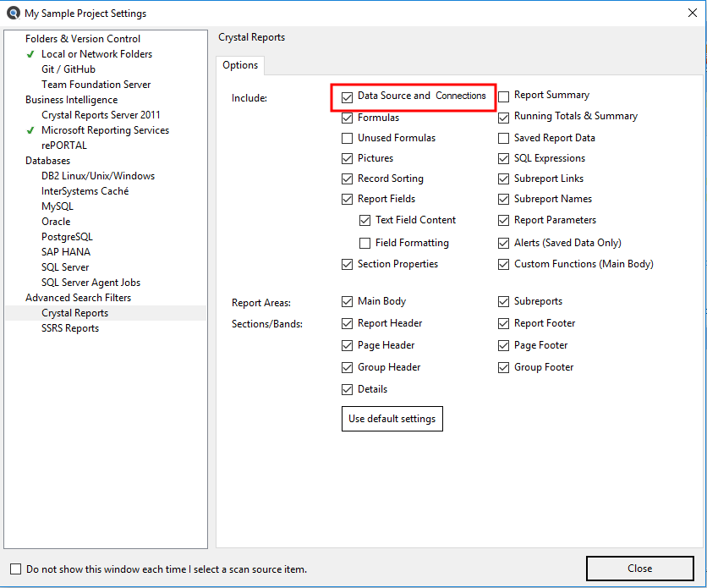Toggle the Report Fields checkbox
This screenshot has width=707, height=588.
[x=347, y=200]
